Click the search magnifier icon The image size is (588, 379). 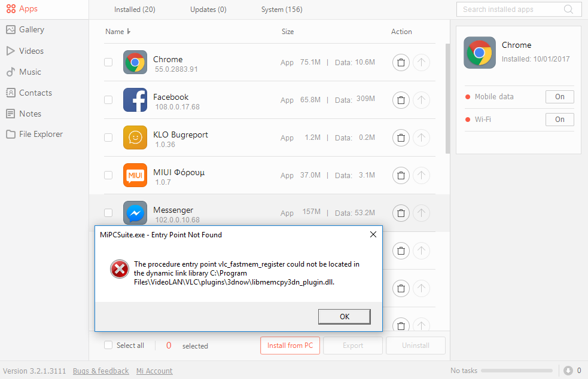[x=568, y=10]
